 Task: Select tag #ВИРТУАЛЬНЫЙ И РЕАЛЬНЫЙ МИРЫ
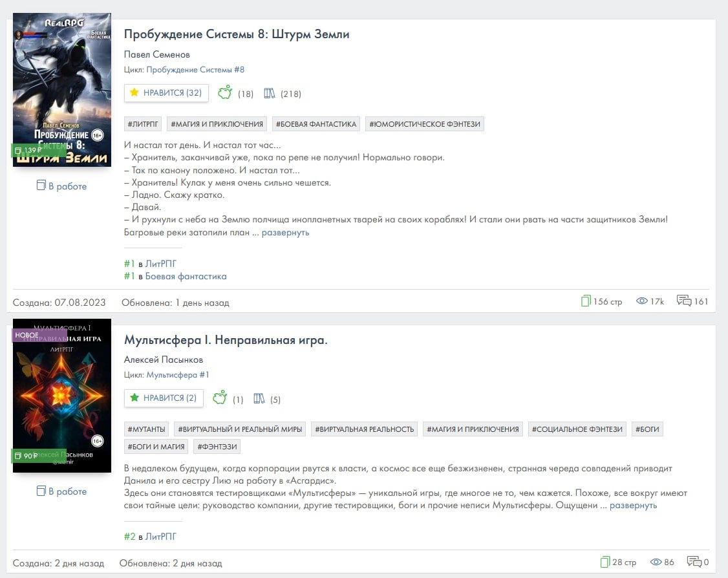pos(240,429)
